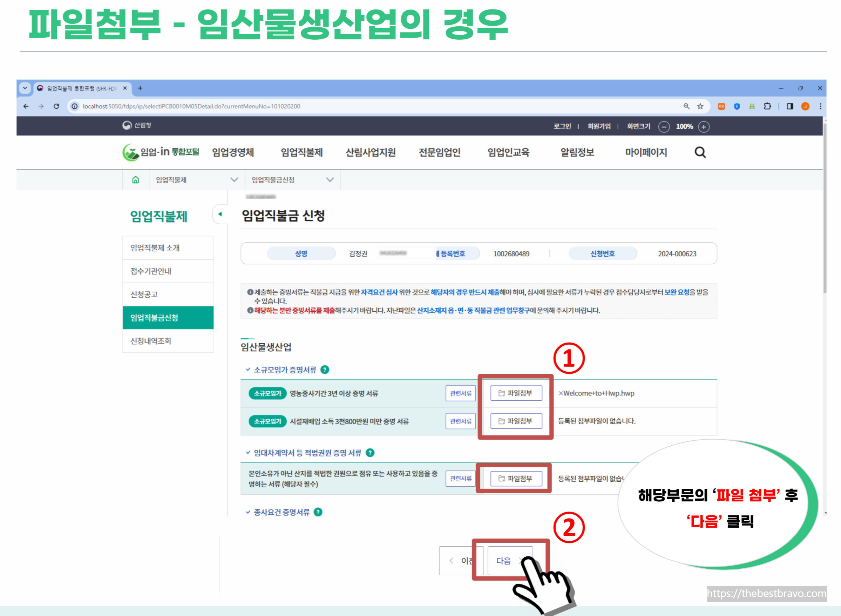Reload the page with the refresh icon
The image size is (841, 616).
click(x=56, y=106)
